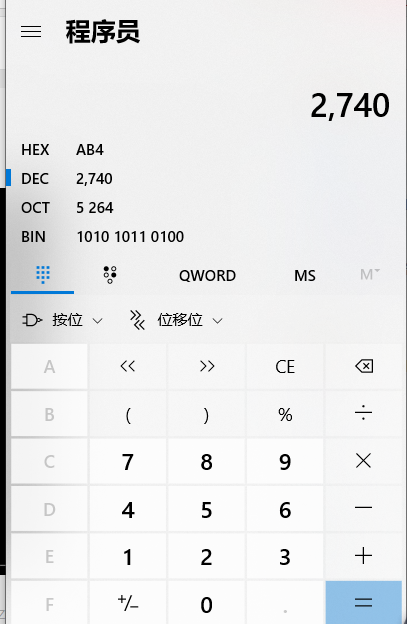Click the 程序员 mode title
This screenshot has height=624, width=407.
[x=103, y=31]
